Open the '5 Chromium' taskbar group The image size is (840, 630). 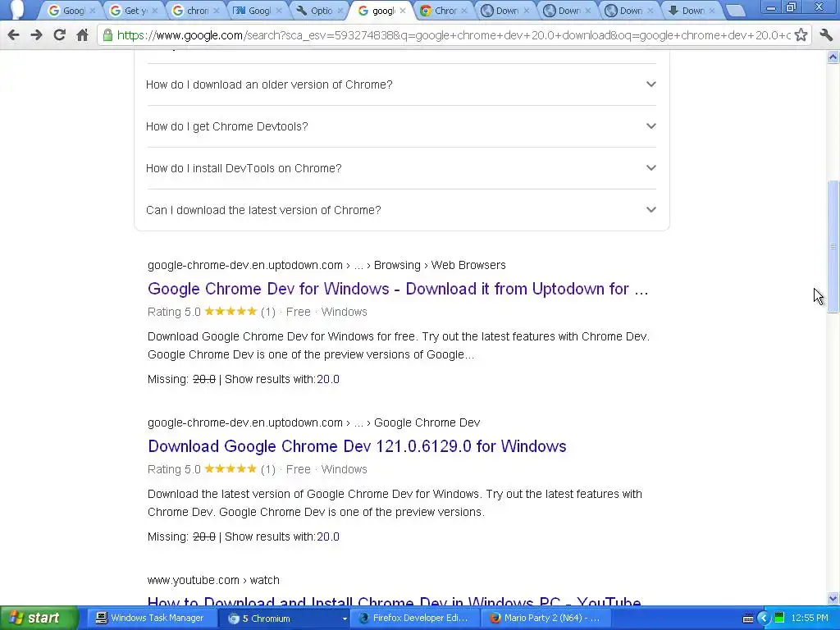pyautogui.click(x=282, y=619)
